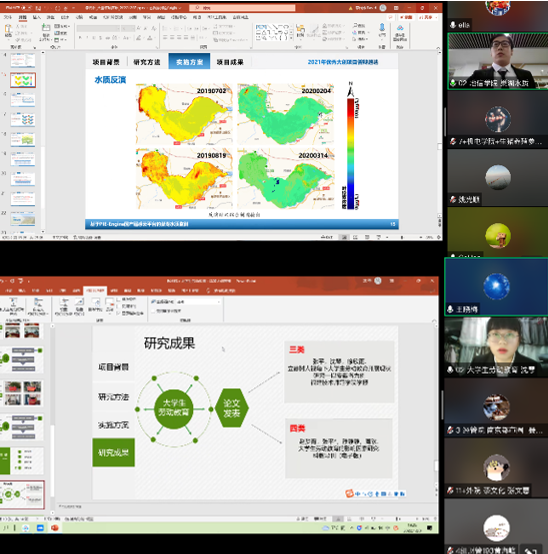Click the 项目成果 section button on upper slide

(230, 62)
